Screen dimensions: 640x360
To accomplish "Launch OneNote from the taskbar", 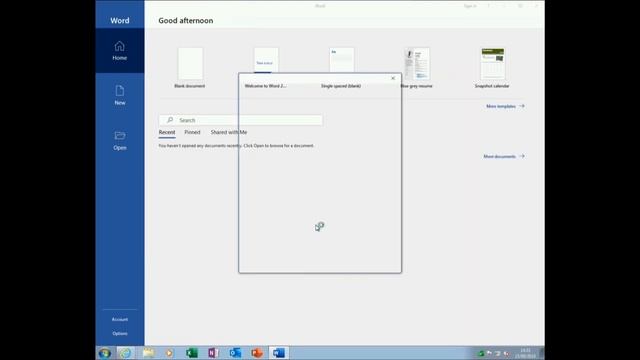I will (213, 353).
